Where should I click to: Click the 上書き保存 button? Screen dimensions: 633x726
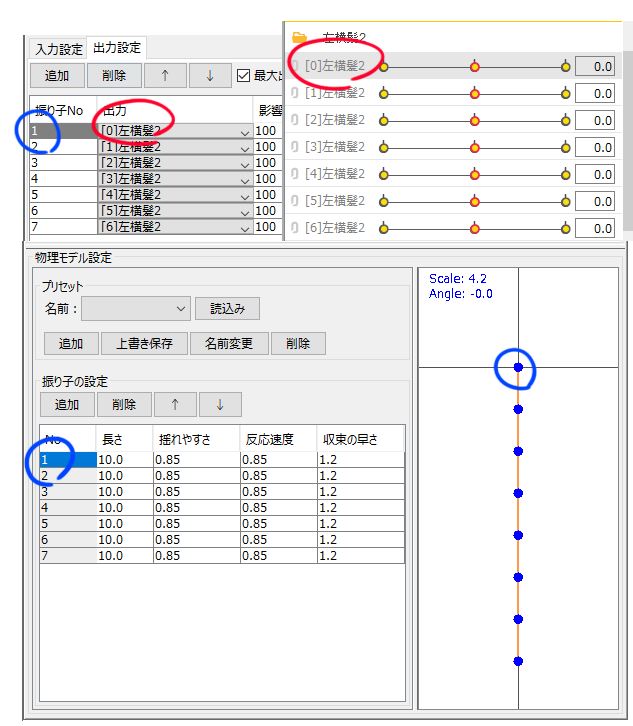pyautogui.click(x=144, y=344)
